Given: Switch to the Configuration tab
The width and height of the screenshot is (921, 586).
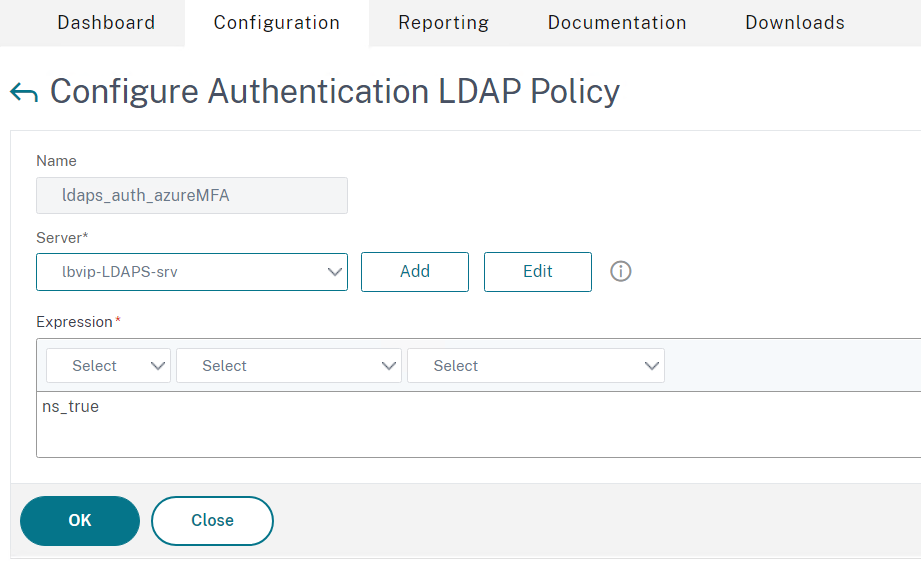Looking at the screenshot, I should (x=277, y=23).
